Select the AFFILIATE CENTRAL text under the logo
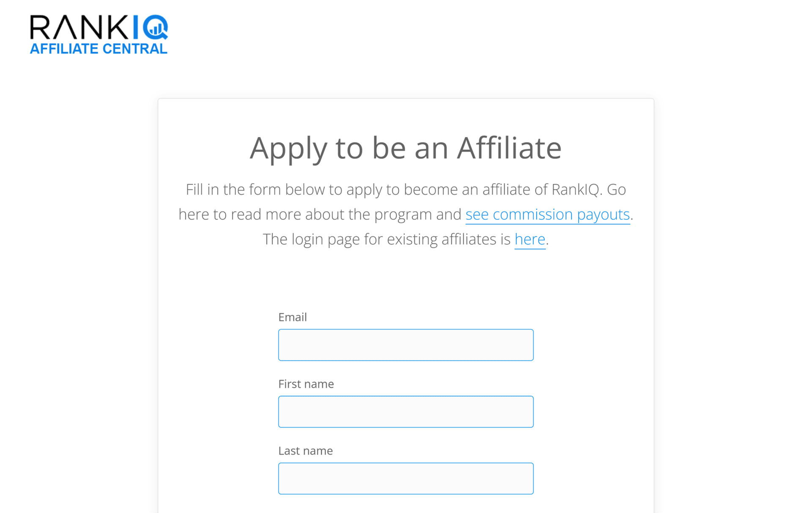The width and height of the screenshot is (812, 513). click(x=98, y=49)
